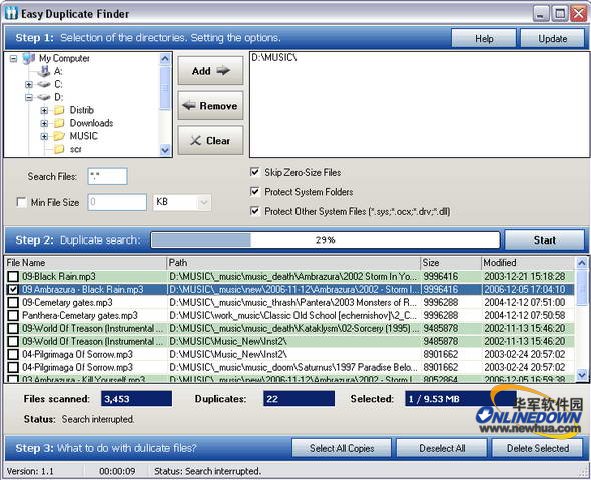Select the scr folder label
The image size is (591, 480).
click(x=75, y=149)
